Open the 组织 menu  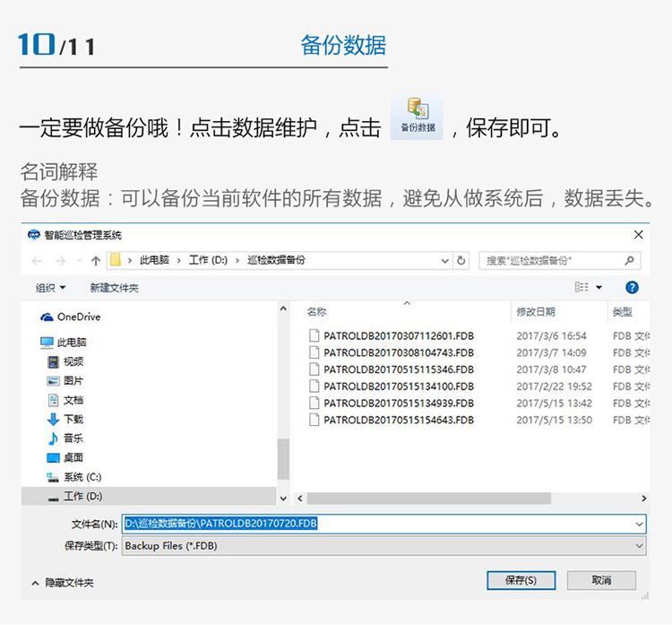tap(50, 288)
